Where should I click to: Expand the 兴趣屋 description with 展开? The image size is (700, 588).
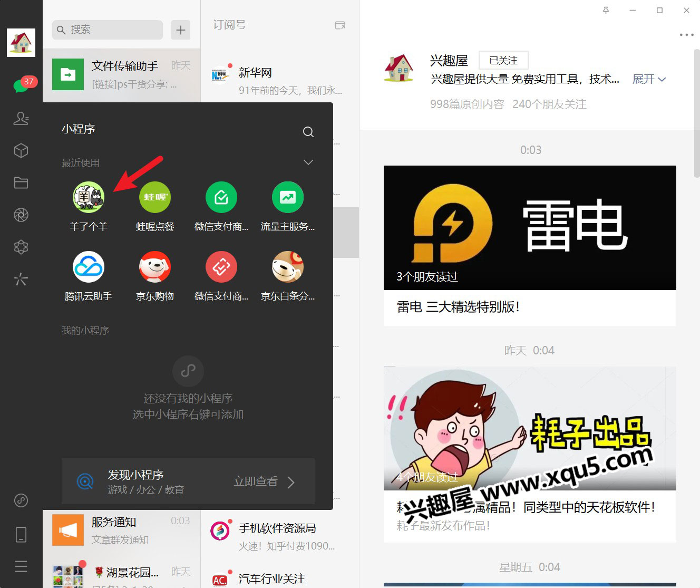pos(649,79)
